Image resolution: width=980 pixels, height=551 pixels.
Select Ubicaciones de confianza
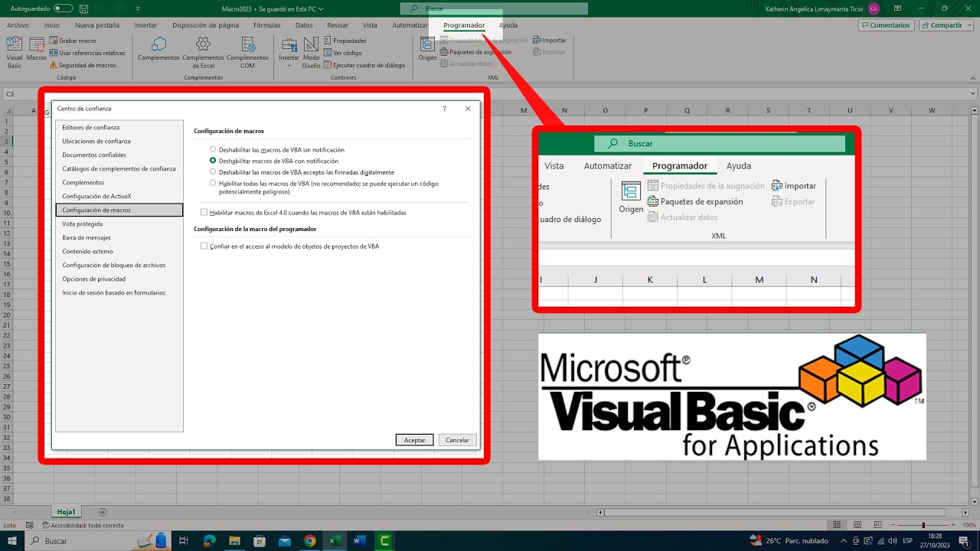point(119,141)
